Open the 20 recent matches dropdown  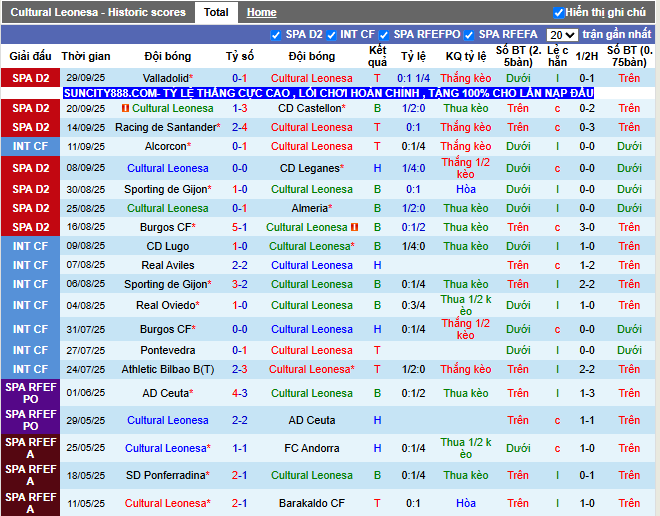562,35
